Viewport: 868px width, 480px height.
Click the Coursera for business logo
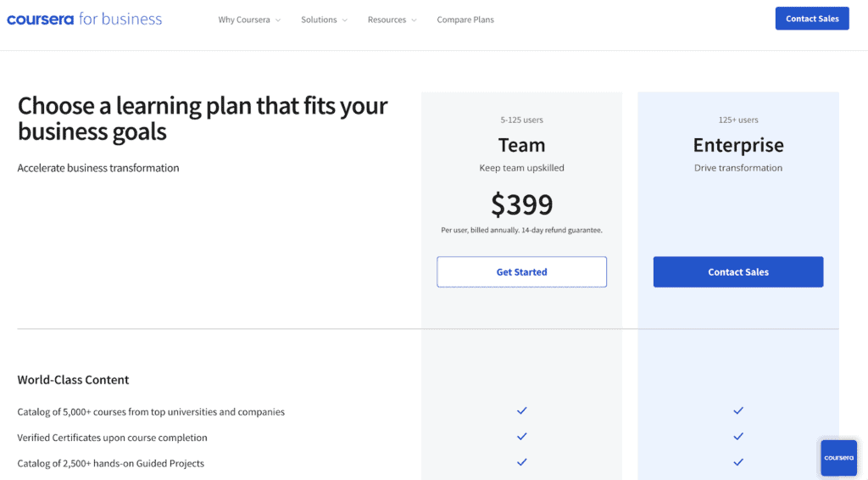(84, 19)
